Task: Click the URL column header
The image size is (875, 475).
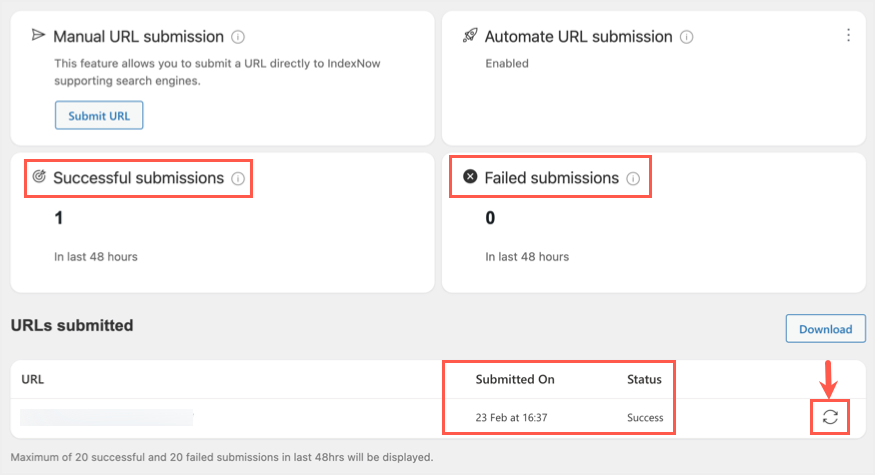Action: pyautogui.click(x=33, y=380)
